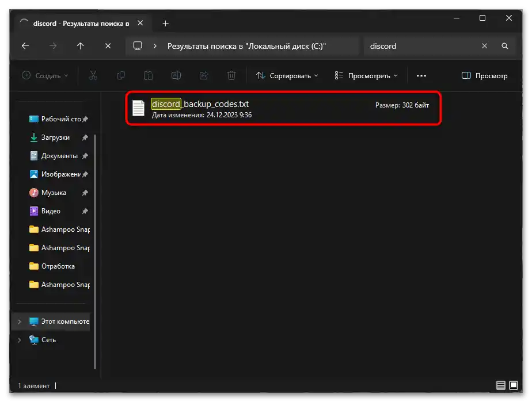532x402 pixels.
Task: Go up one folder level
Action: [x=81, y=46]
